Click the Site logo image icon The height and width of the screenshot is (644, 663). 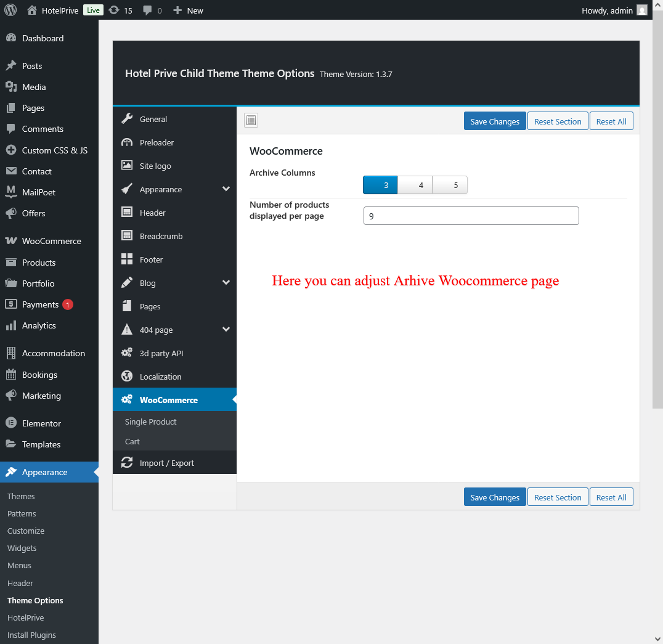127,166
